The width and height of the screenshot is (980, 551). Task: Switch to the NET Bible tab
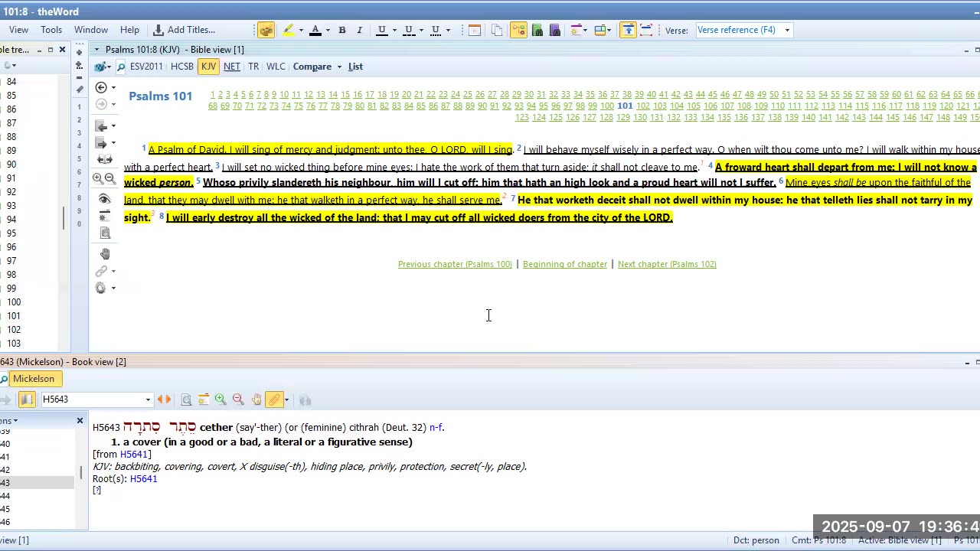(231, 67)
